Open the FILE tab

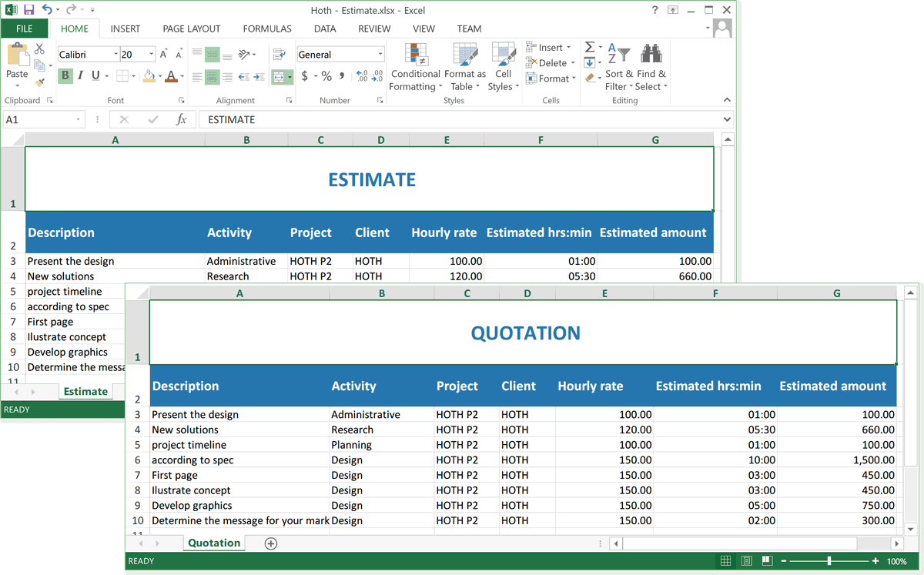pyautogui.click(x=25, y=28)
